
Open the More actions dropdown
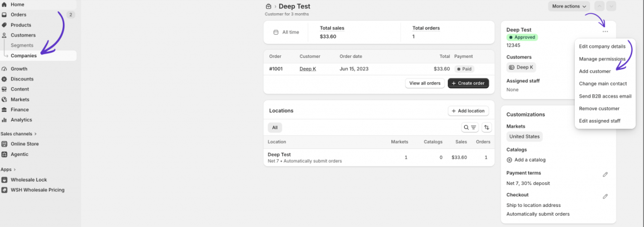(569, 6)
